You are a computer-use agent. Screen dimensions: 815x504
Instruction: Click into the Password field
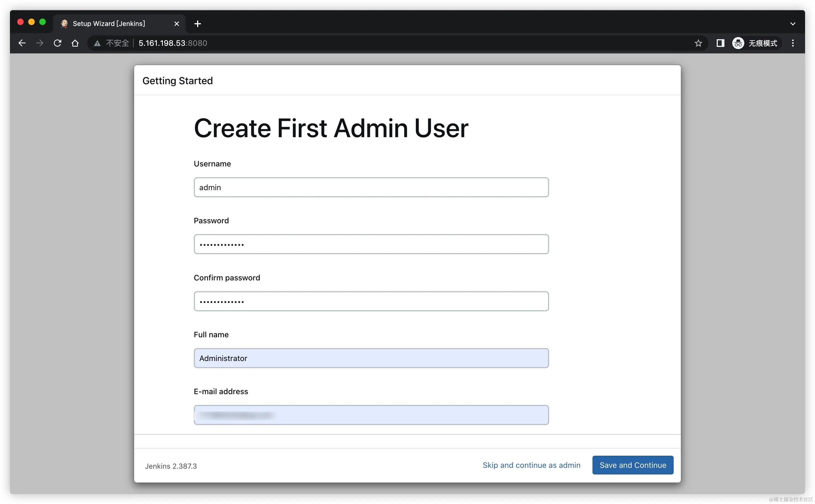point(371,244)
